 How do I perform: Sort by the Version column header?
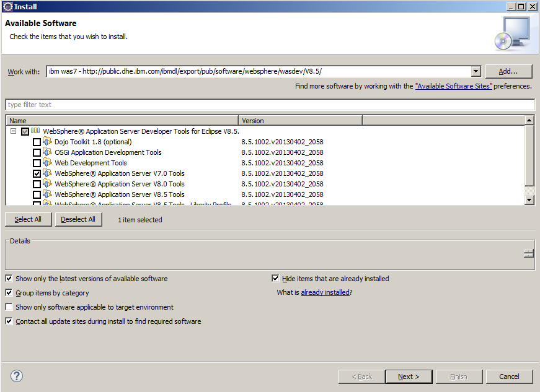click(300, 121)
